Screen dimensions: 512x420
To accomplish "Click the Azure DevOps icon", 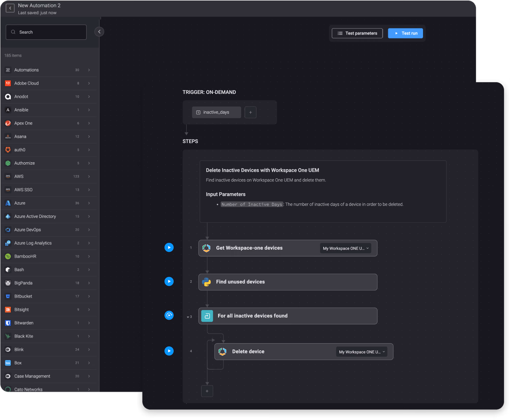I will 8,230.
